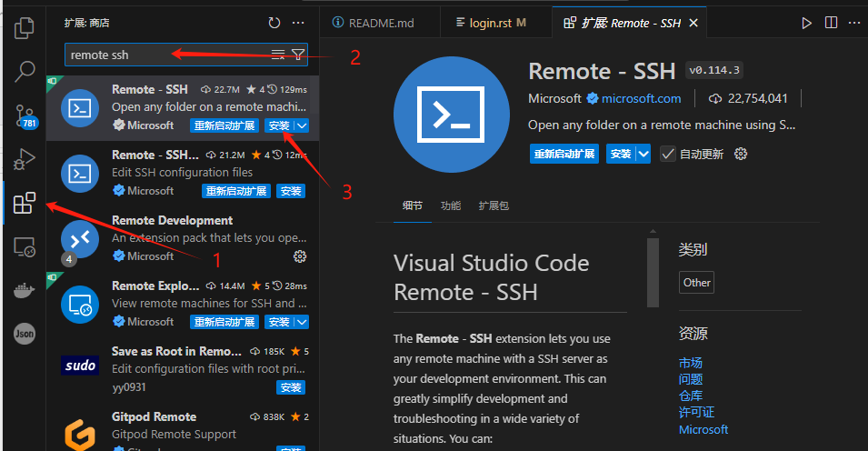868x451 pixels.
Task: Click install button in extension detail header
Action: [621, 154]
